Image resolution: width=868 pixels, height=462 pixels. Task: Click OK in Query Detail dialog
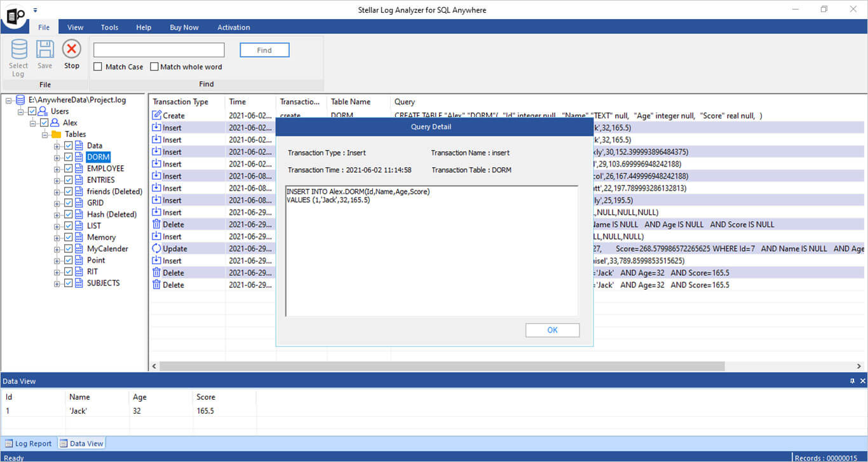552,330
